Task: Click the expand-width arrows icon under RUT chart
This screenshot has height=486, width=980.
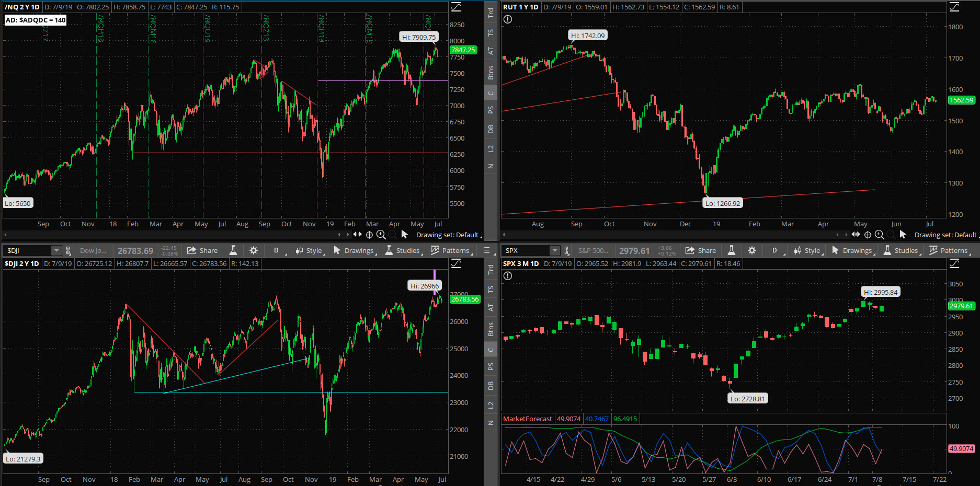Action: tap(856, 234)
